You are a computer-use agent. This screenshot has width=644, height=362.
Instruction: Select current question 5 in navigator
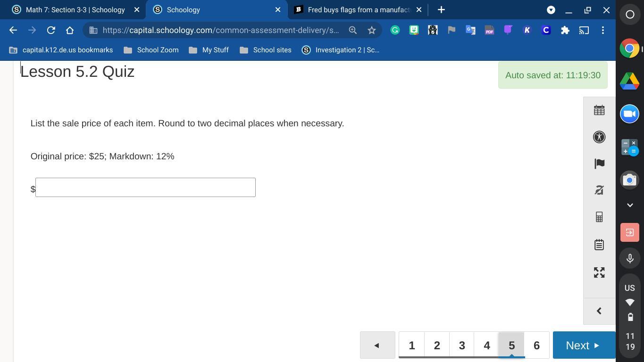tap(511, 346)
